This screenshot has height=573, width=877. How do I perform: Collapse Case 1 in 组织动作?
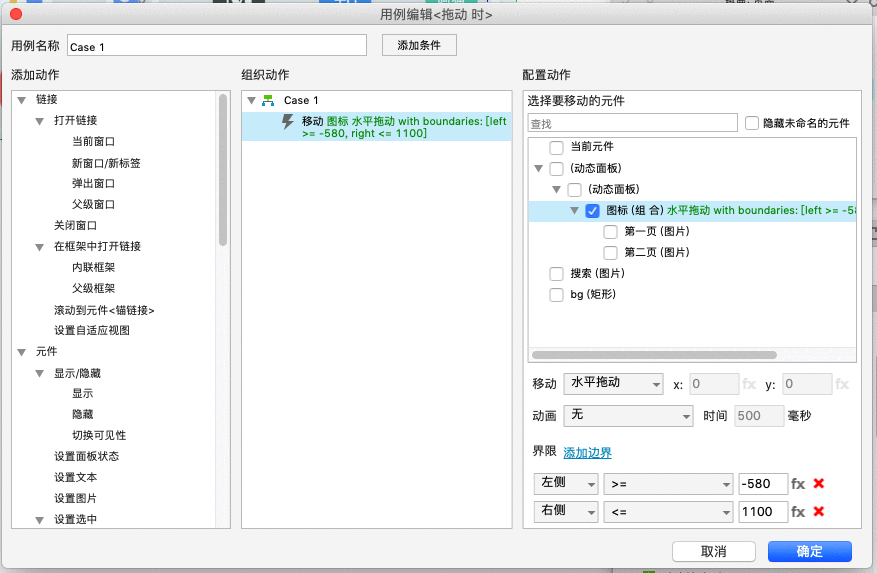pyautogui.click(x=252, y=101)
